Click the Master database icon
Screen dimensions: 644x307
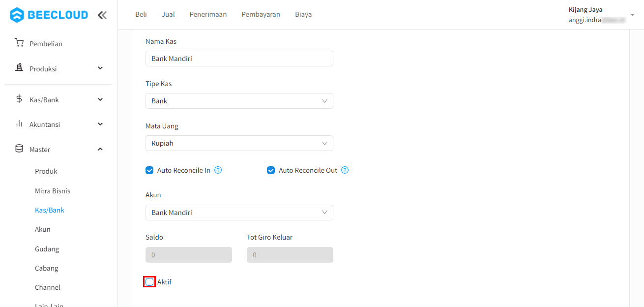click(19, 149)
